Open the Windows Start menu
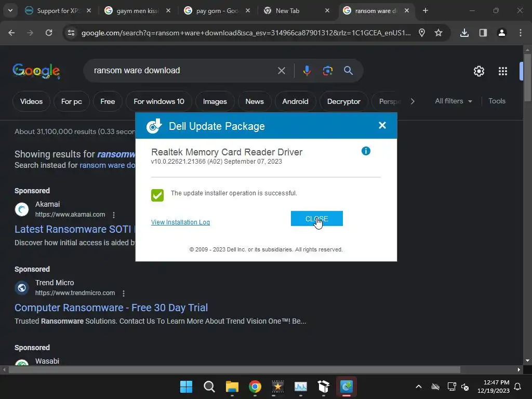 click(x=186, y=387)
